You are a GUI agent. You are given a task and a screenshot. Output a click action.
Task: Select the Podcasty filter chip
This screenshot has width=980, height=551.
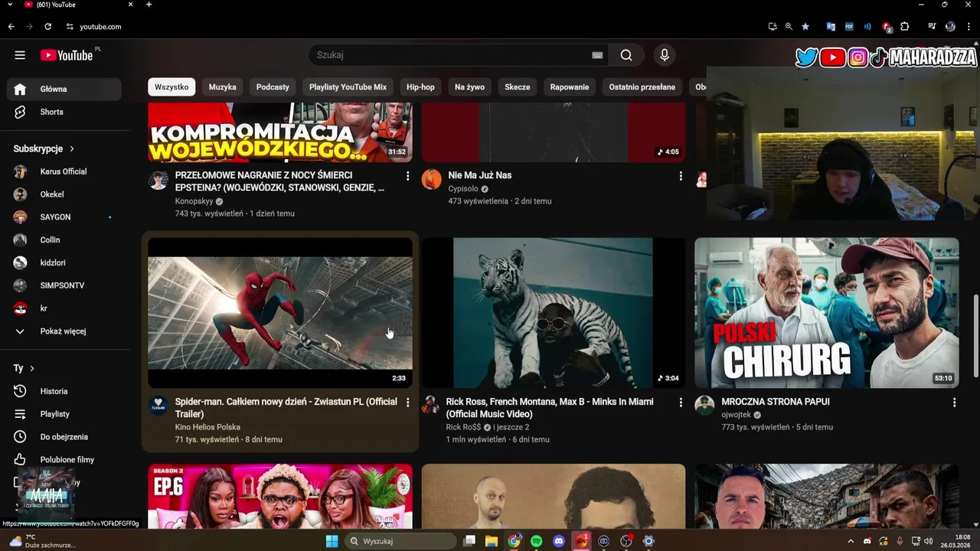click(273, 87)
